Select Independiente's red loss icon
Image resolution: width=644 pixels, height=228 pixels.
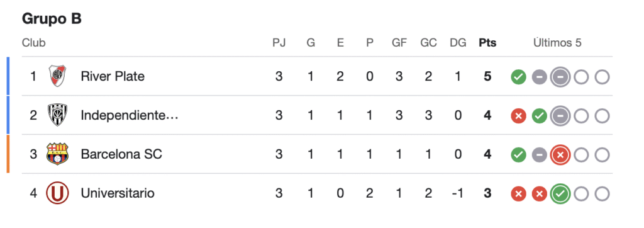point(519,116)
